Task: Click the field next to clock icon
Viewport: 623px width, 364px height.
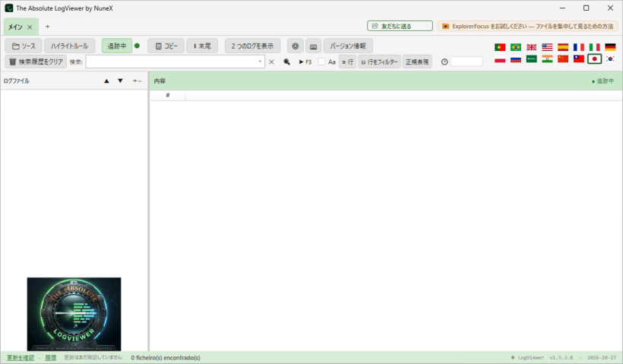Action: click(x=466, y=62)
